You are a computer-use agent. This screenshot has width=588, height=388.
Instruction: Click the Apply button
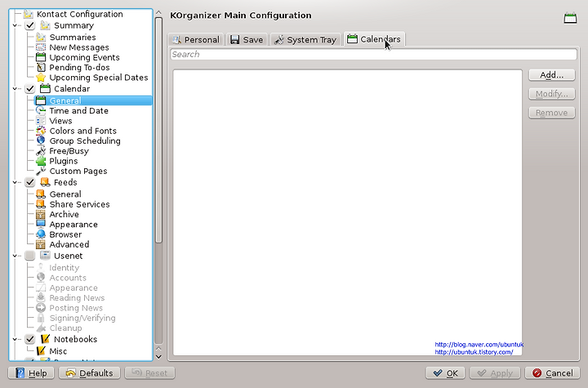pyautogui.click(x=495, y=373)
